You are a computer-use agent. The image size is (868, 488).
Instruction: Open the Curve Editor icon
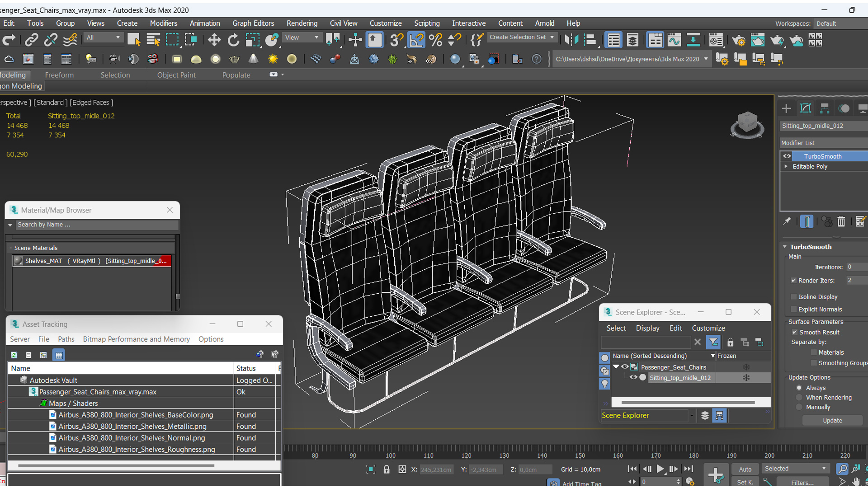[674, 40]
